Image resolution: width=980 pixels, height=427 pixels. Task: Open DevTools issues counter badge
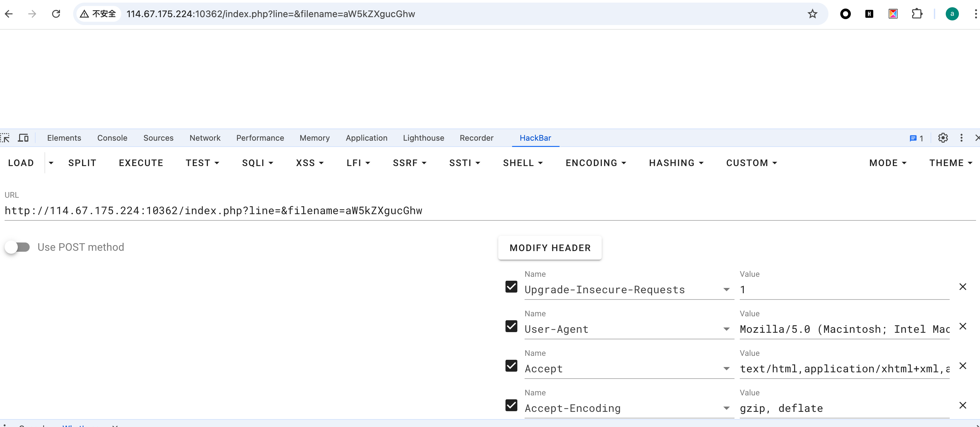point(916,138)
